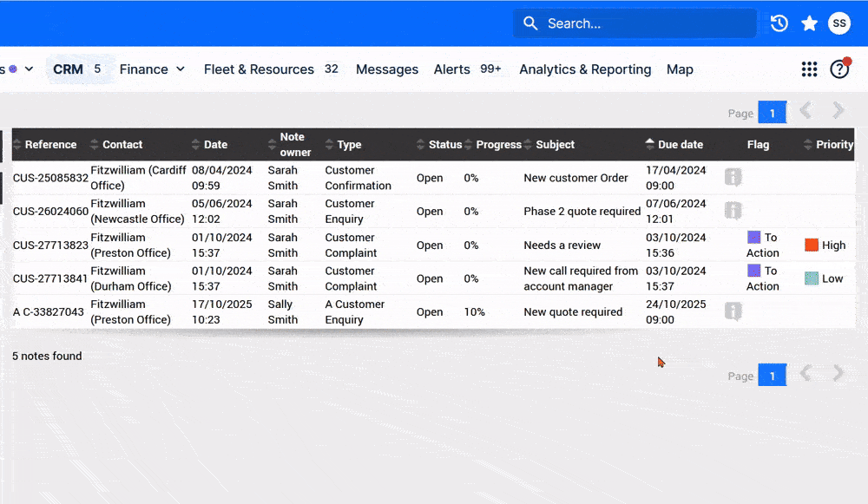The width and height of the screenshot is (868, 504).
Task: Open the apps grid launcher icon
Action: point(809,69)
